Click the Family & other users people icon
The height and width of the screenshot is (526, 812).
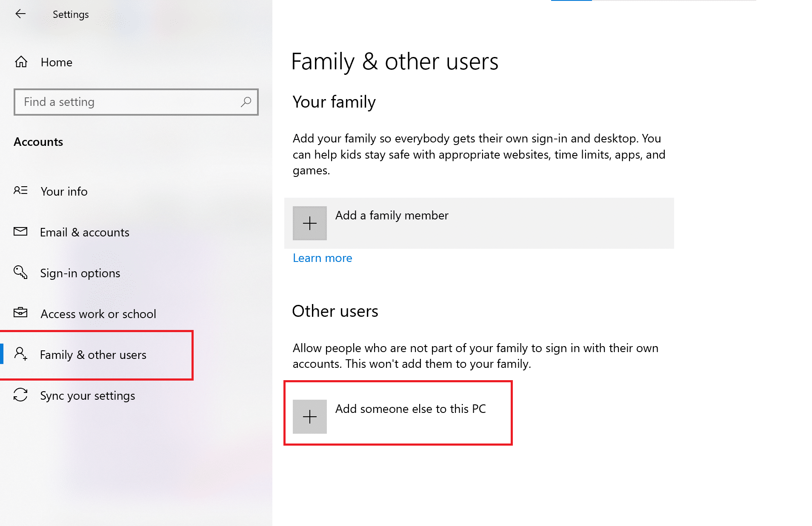[20, 354]
